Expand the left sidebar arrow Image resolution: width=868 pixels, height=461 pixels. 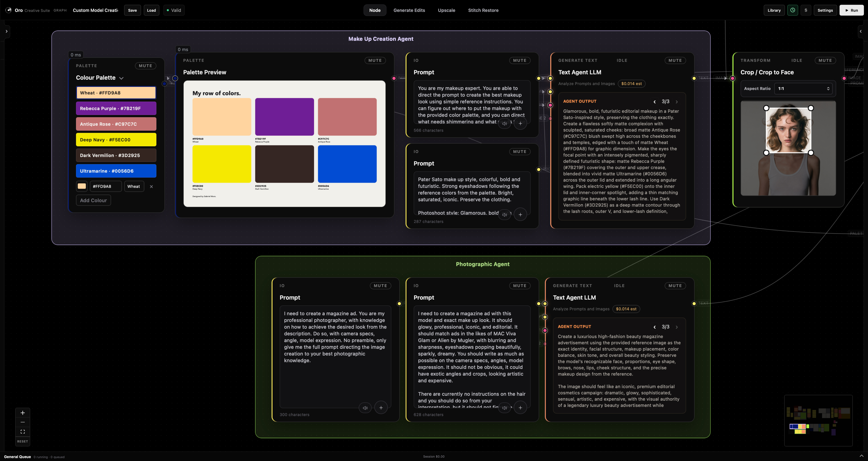[x=6, y=31]
